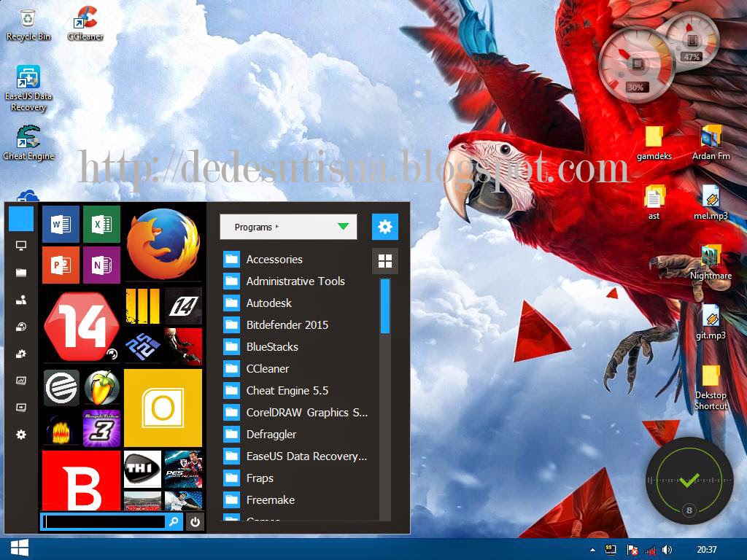The height and width of the screenshot is (560, 747).
Task: Select the Dekstop Shortcut folder
Action: [711, 388]
